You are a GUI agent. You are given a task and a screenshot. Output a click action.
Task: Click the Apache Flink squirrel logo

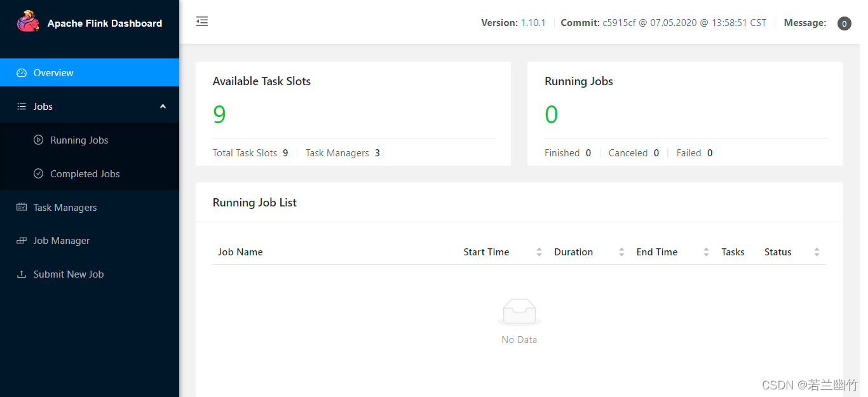coord(28,22)
